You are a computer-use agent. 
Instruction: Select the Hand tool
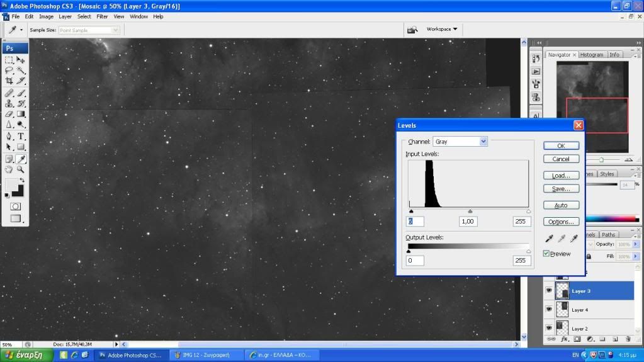(9, 169)
